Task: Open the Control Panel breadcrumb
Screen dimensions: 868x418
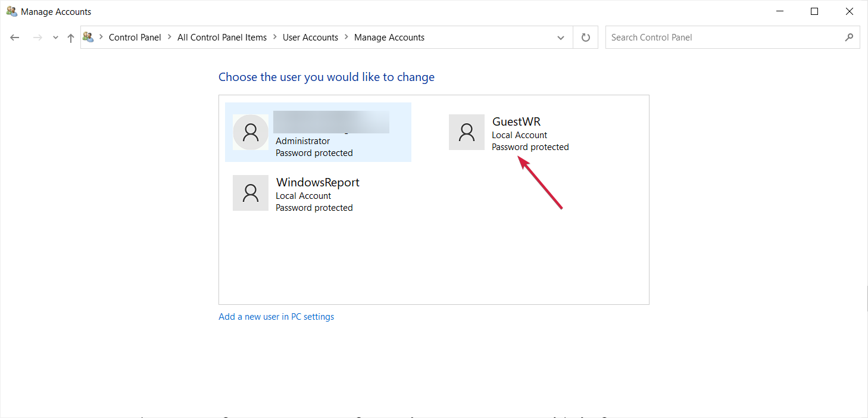Action: [135, 38]
